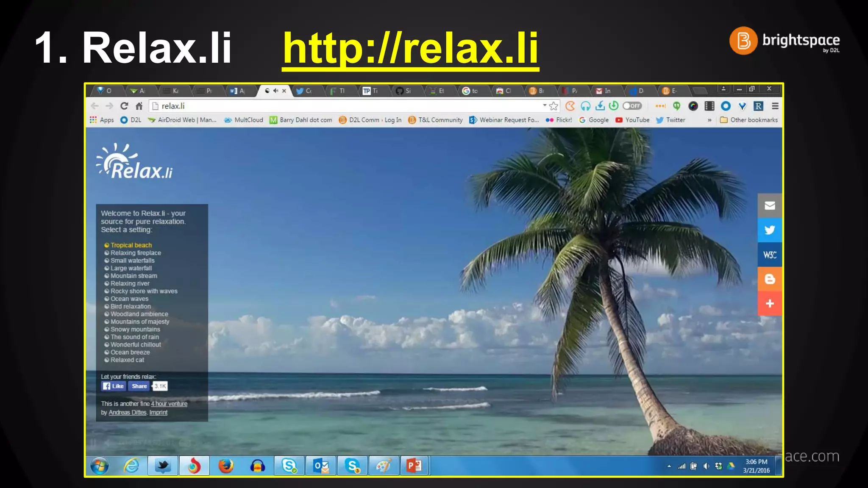Click the headphones extension icon
Image resolution: width=868 pixels, height=488 pixels.
585,106
